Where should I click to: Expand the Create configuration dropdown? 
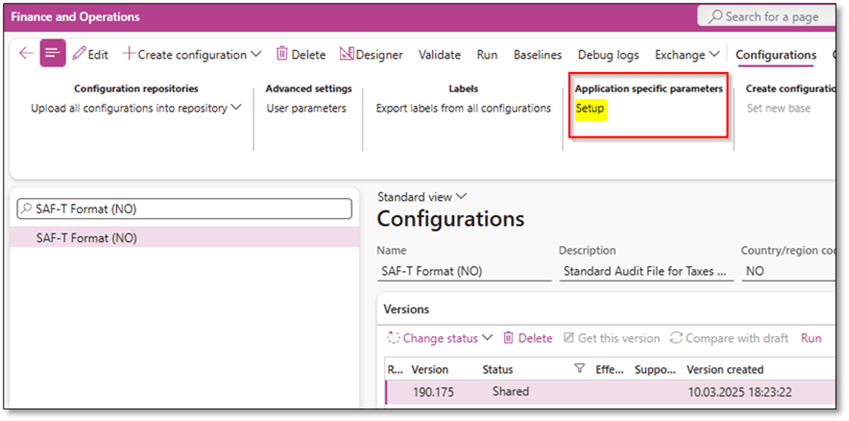coord(256,54)
